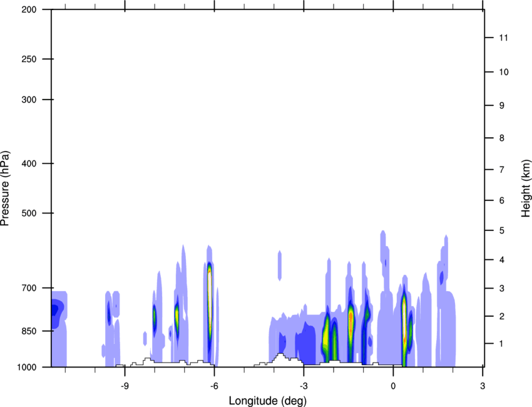The width and height of the screenshot is (532, 407).
Task: Pick the 11 km height label
Action: [x=503, y=38]
